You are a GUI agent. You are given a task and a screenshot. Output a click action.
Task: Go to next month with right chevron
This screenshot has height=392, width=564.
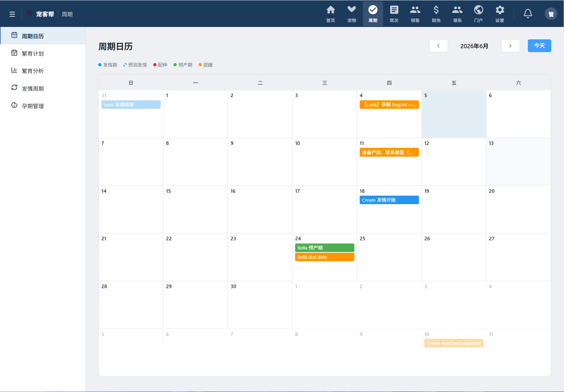click(510, 46)
